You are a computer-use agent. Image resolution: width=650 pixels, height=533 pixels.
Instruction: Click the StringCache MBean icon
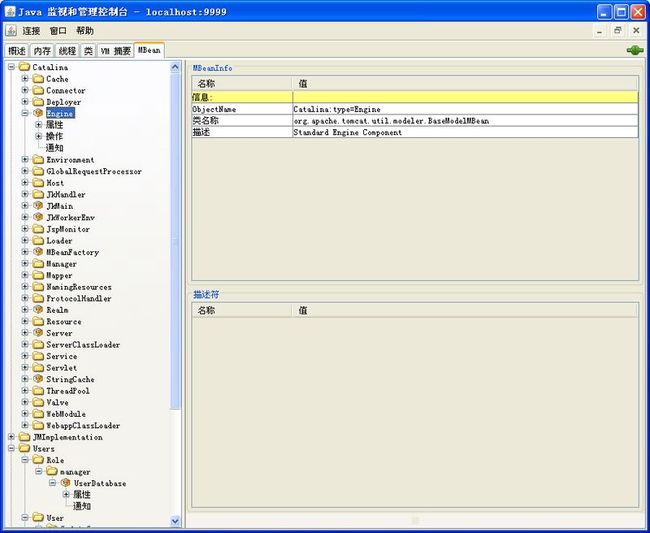pos(38,379)
